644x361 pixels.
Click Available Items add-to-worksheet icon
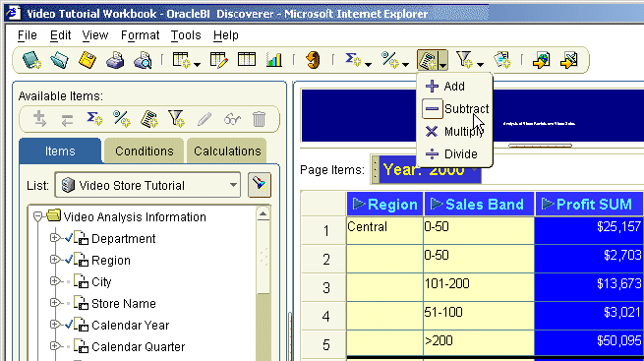(39, 119)
